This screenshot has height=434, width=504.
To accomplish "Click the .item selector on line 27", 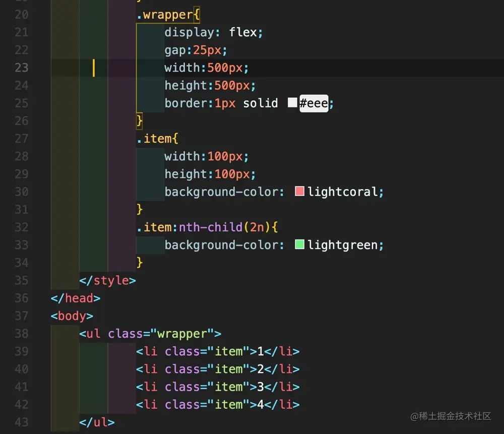I will (x=154, y=139).
